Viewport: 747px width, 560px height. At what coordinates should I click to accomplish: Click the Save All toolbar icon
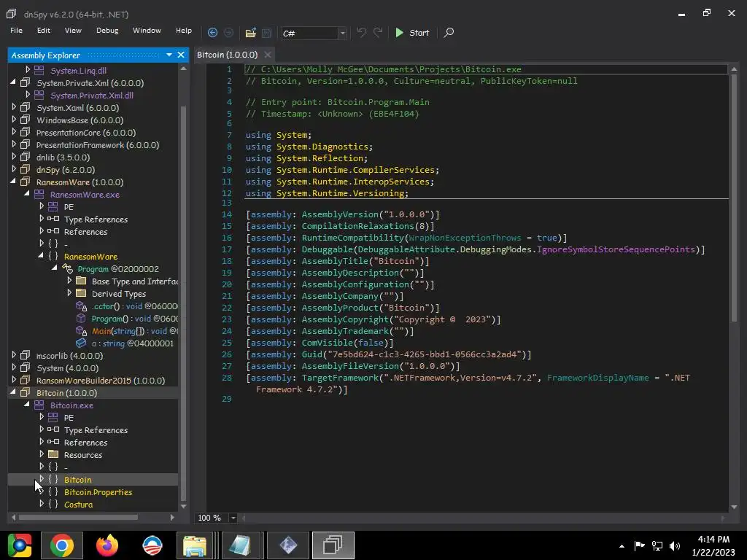(267, 33)
